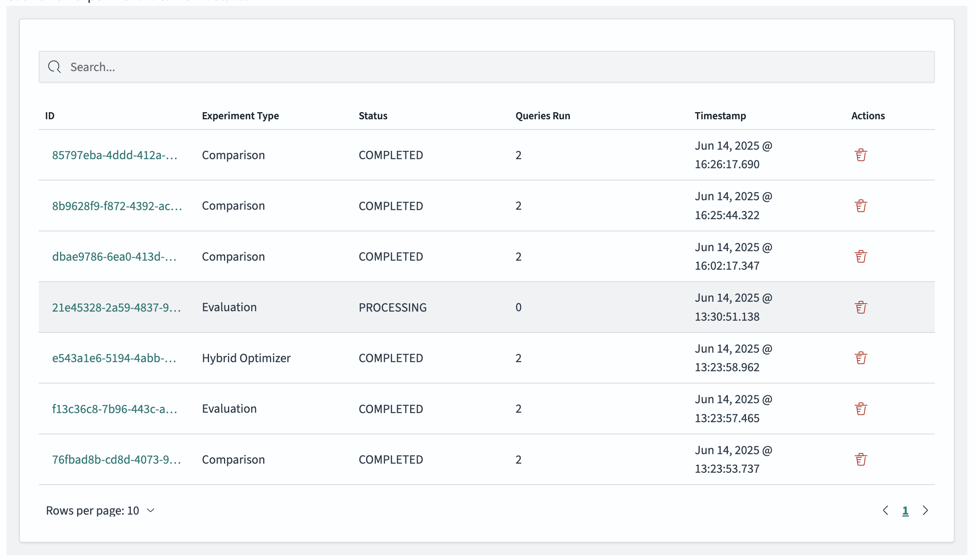This screenshot has width=976, height=560.
Task: Open experiment e543a1e6-5194-4abb link
Action: point(114,358)
